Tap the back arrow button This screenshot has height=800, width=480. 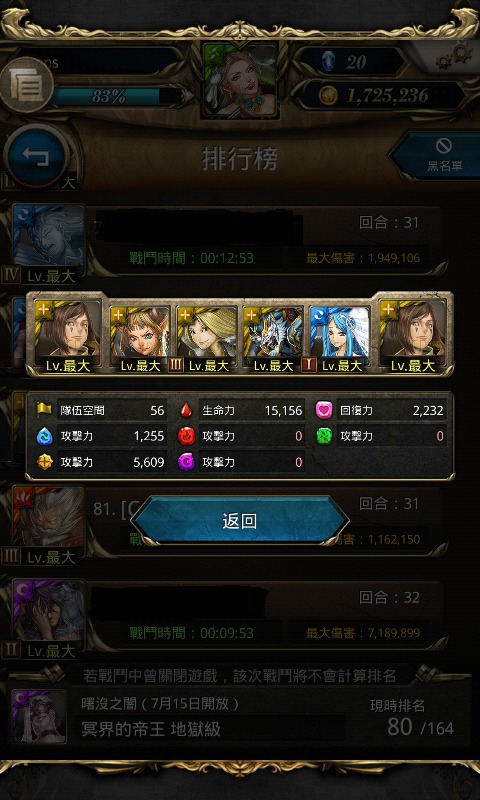36,156
